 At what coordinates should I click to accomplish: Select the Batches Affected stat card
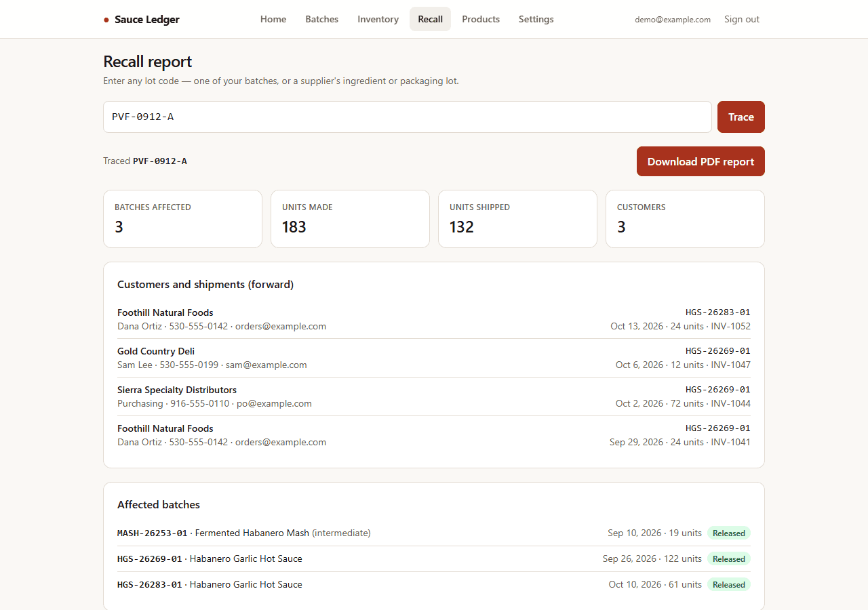(182, 219)
